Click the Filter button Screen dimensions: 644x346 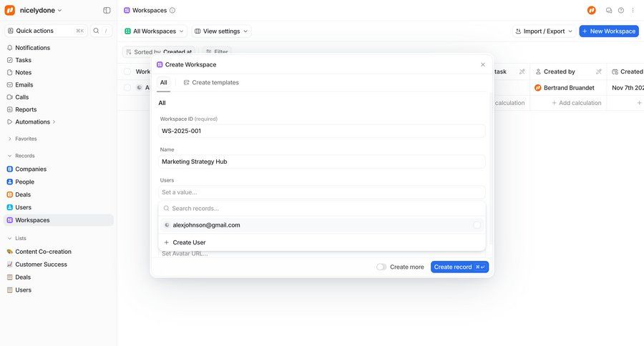(217, 51)
